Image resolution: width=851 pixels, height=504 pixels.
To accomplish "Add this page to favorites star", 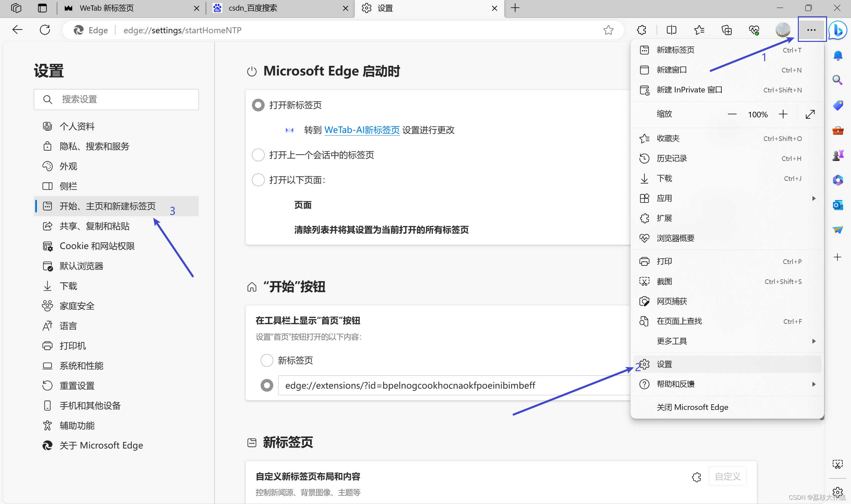I will (x=608, y=30).
